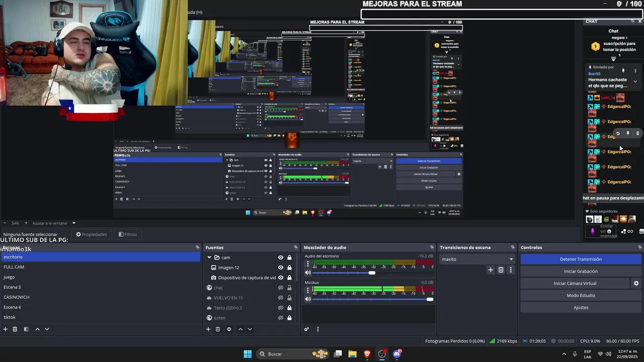Remove selected scene using the trash icon

(15, 329)
